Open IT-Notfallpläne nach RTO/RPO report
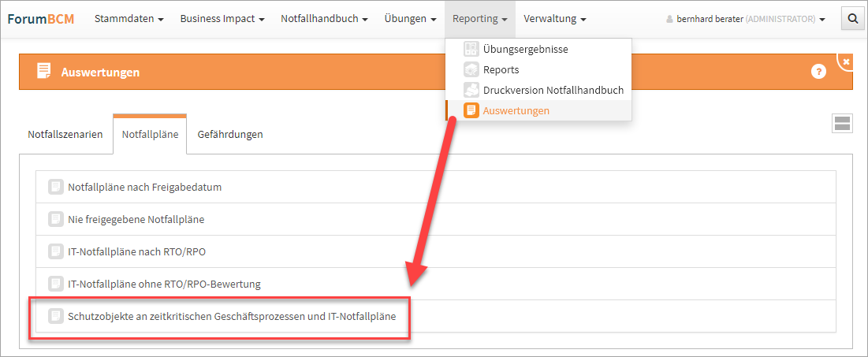Screen dimensions: 868x357 137,251
